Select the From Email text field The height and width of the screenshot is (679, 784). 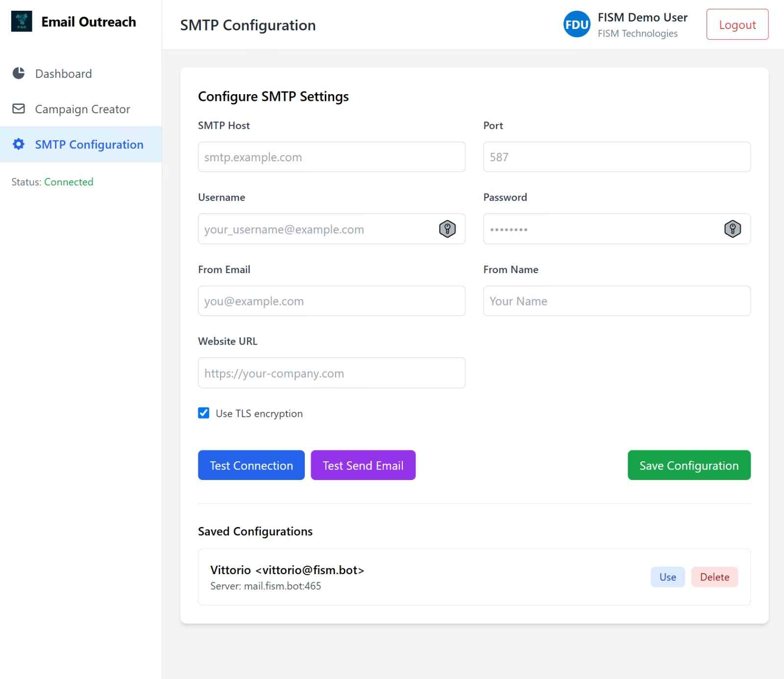click(x=331, y=301)
